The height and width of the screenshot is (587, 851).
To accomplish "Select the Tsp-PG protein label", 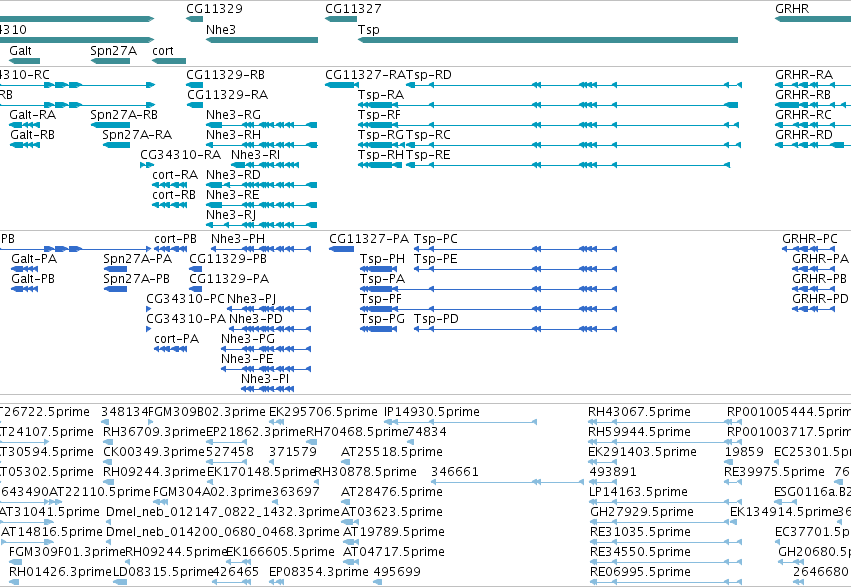I will click(382, 320).
